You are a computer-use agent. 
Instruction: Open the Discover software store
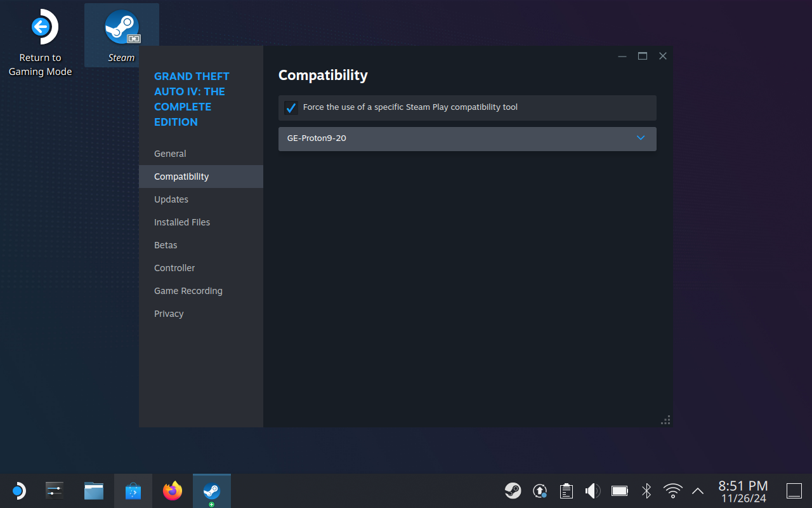(133, 491)
